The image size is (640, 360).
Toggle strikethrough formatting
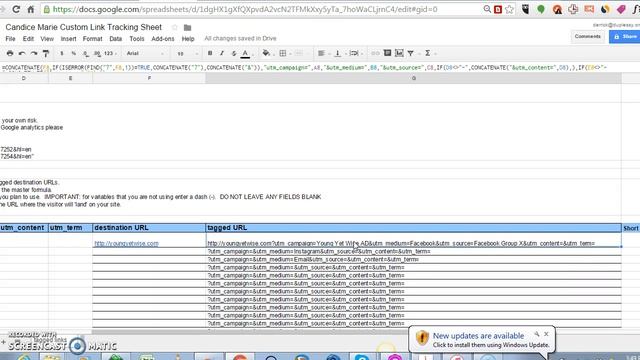pyautogui.click(x=233, y=53)
